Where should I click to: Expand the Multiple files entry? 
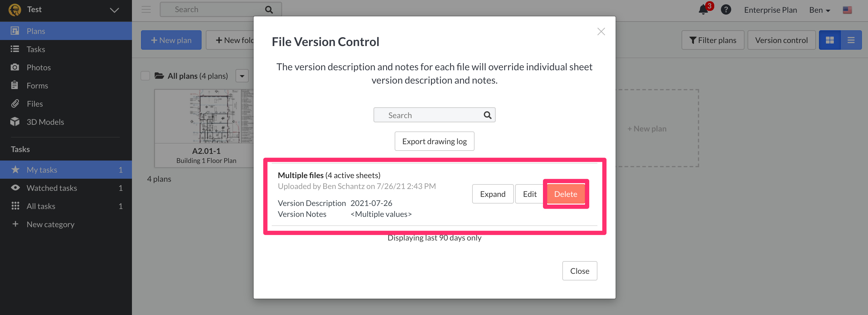pyautogui.click(x=492, y=194)
